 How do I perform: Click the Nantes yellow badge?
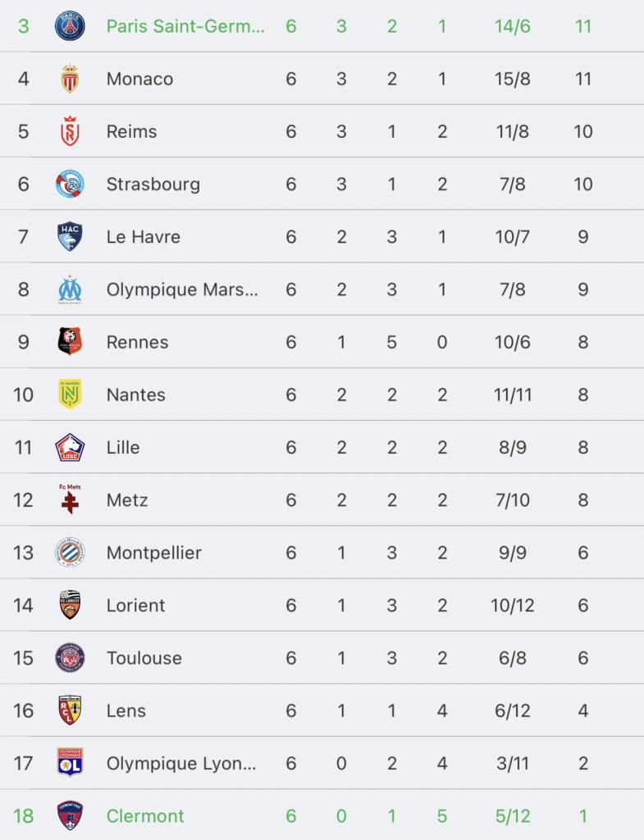[70, 395]
